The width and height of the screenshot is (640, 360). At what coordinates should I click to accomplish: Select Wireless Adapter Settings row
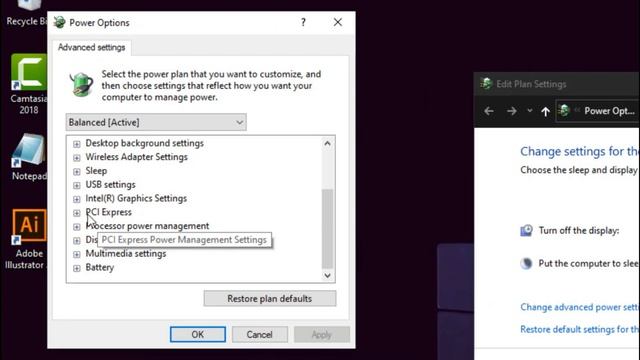point(136,157)
